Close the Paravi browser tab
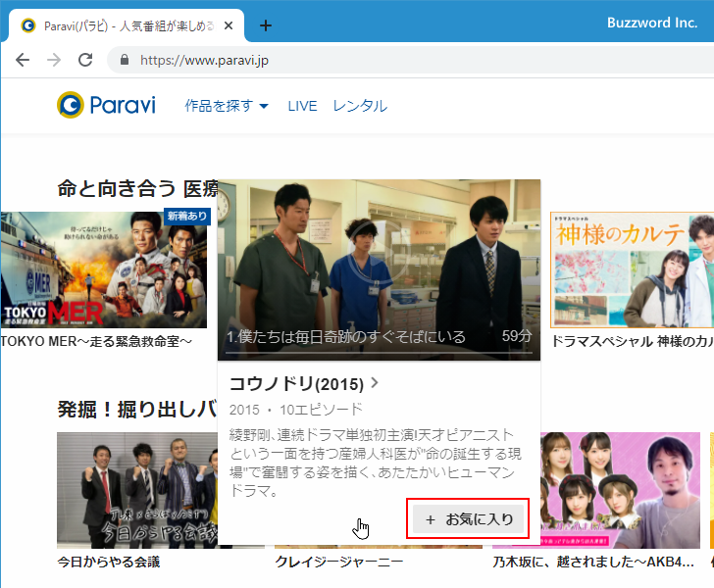The image size is (714, 588). [x=229, y=25]
